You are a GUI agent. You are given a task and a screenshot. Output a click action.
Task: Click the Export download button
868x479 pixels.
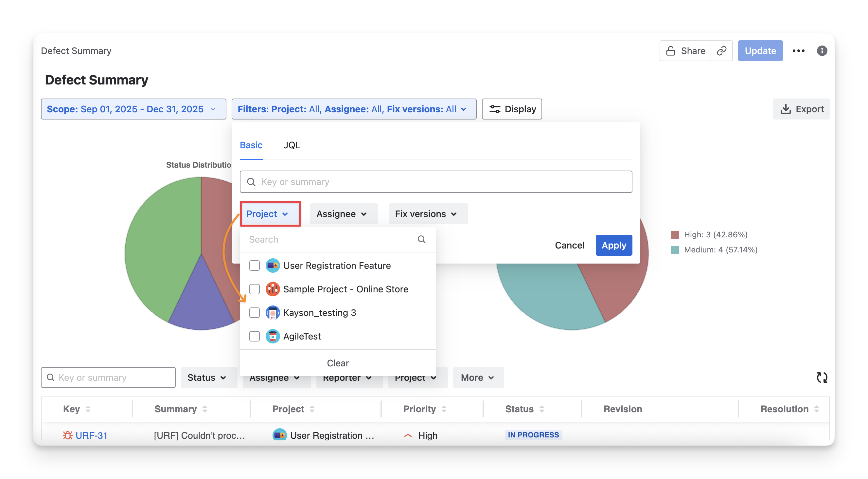pos(801,109)
